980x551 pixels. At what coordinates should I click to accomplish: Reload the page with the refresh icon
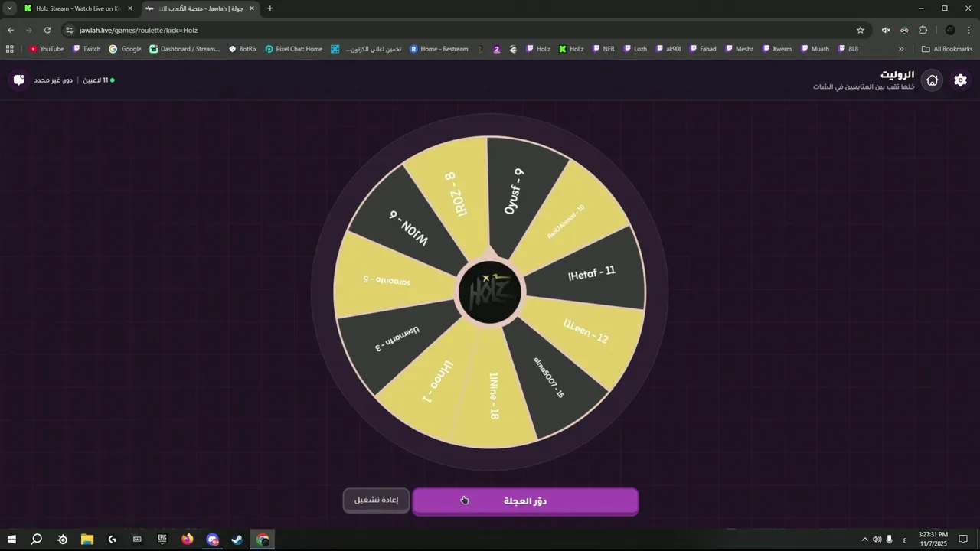(x=47, y=30)
